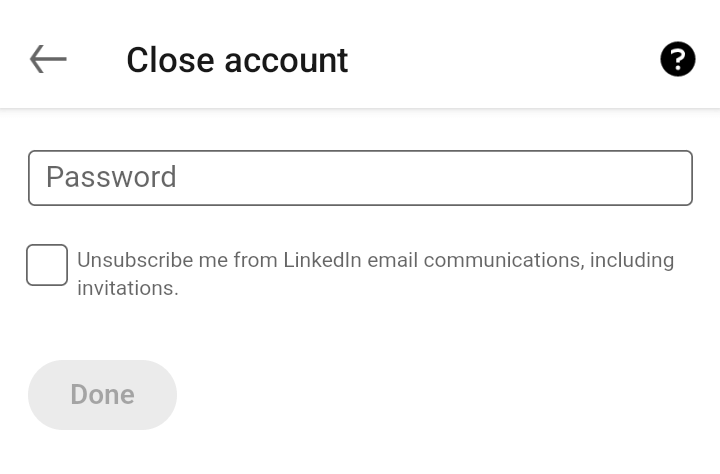Image resolution: width=720 pixels, height=474 pixels.
Task: Tick the unsubscribe from LinkedIn emails checkbox
Action: [x=47, y=265]
